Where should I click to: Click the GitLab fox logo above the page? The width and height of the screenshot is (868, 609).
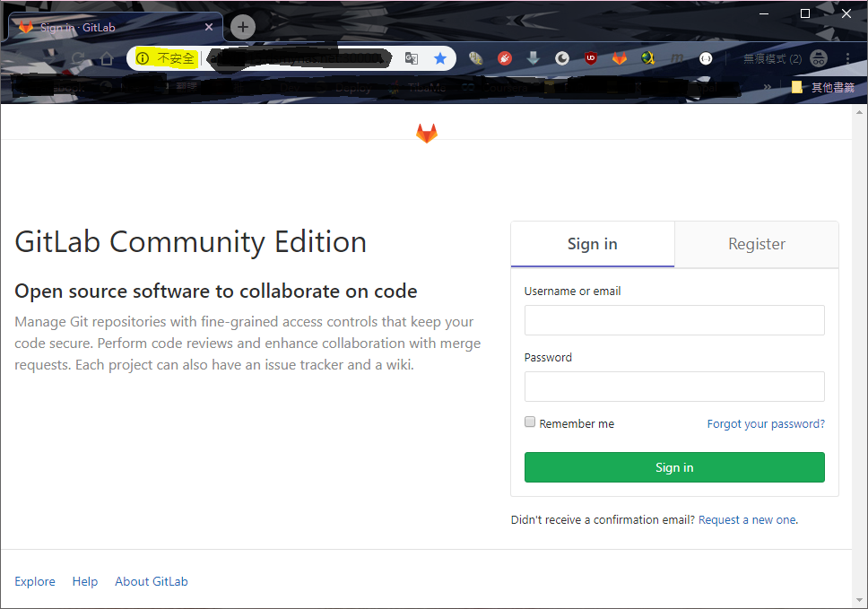[427, 132]
